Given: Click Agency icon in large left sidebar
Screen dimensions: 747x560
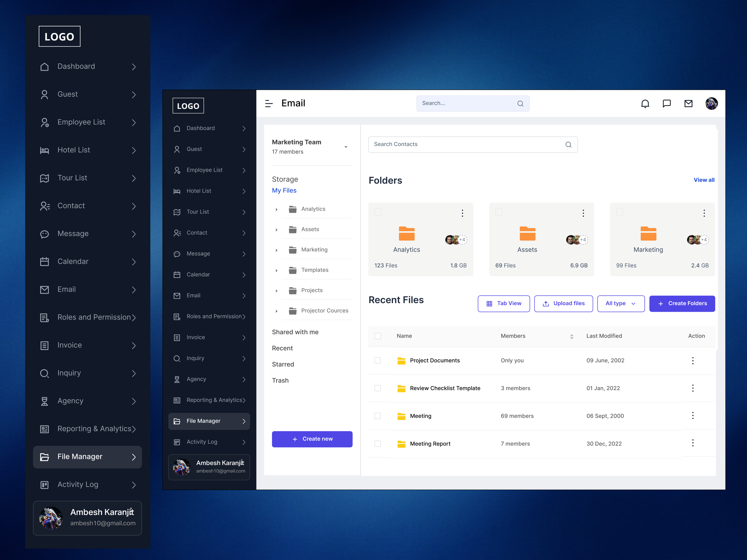Looking at the screenshot, I should (45, 401).
